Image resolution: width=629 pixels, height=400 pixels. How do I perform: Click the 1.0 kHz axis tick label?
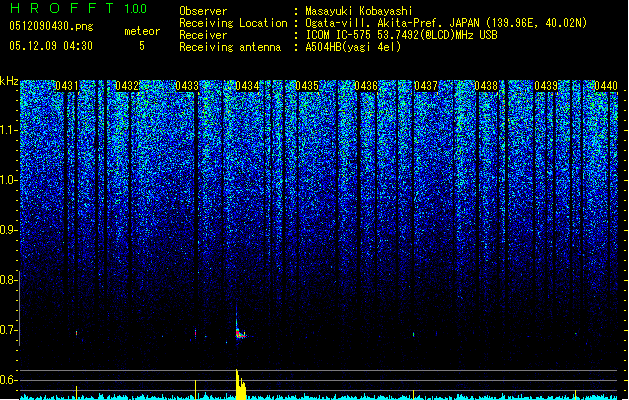pyautogui.click(x=8, y=180)
